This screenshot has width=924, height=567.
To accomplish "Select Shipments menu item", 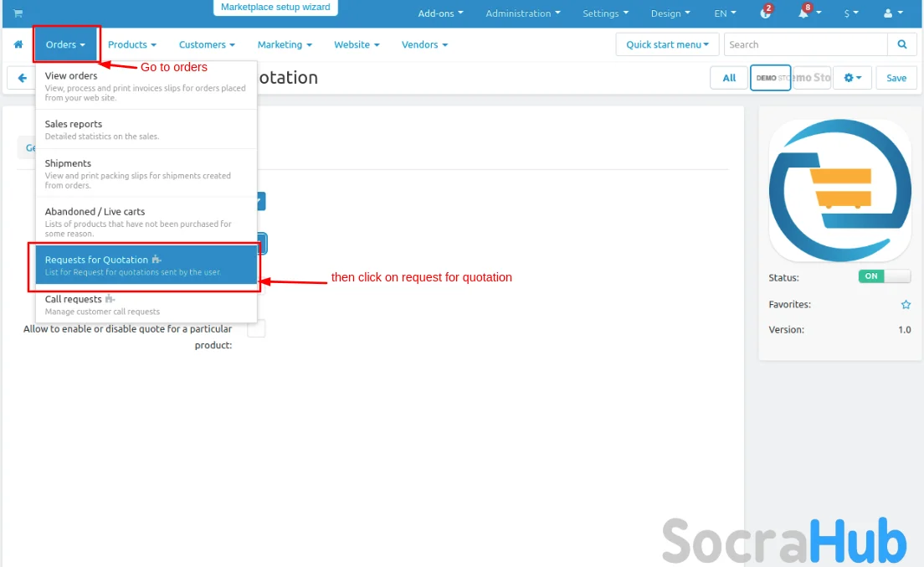I will (x=146, y=173).
